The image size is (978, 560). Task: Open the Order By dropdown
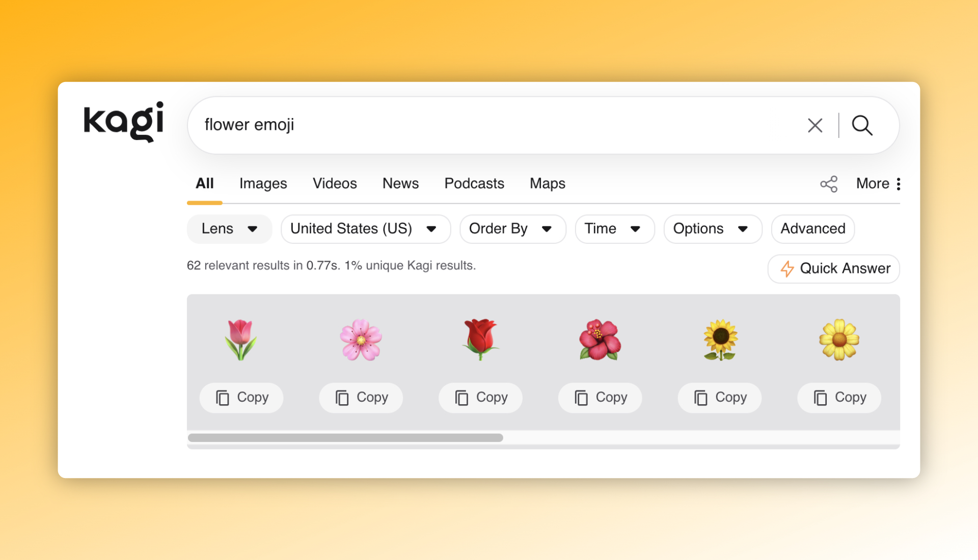click(x=512, y=229)
